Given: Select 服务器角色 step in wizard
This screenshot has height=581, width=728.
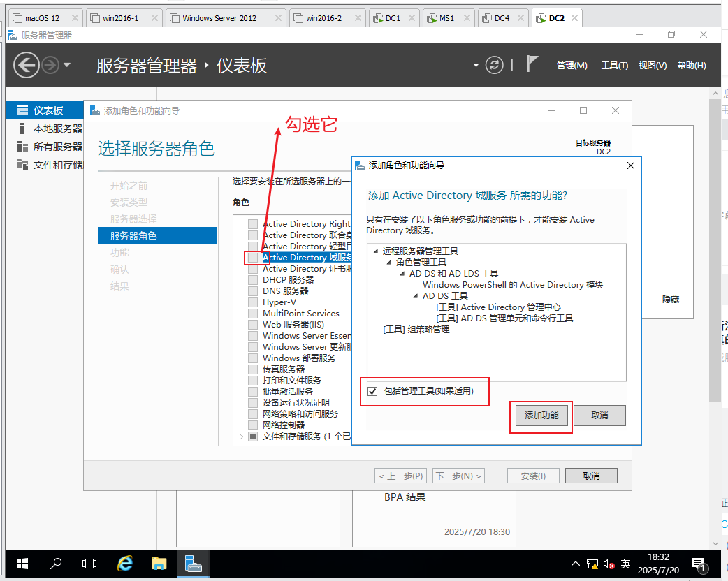Looking at the screenshot, I should (157, 236).
